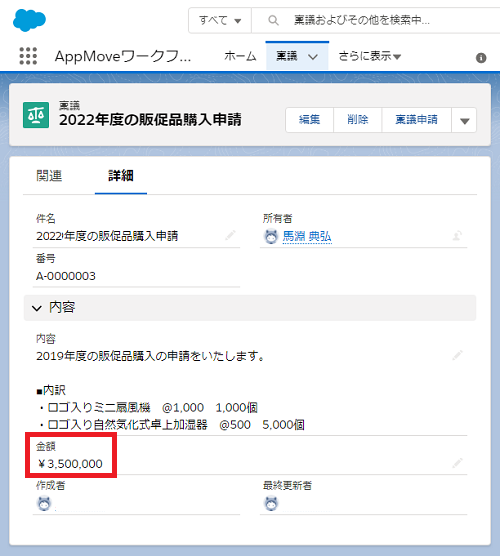
Task: Click the pencil icon to edit 件名
Action: 230,235
